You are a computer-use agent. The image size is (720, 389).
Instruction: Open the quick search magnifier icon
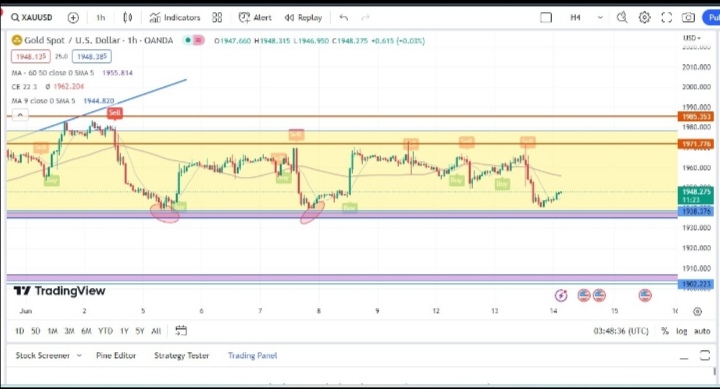pyautogui.click(x=622, y=17)
